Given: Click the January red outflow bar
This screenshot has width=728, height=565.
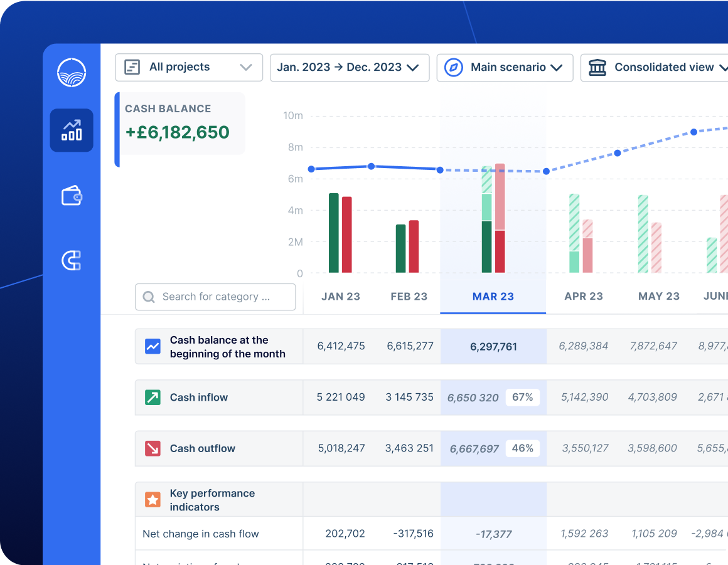Looking at the screenshot, I should tap(347, 235).
